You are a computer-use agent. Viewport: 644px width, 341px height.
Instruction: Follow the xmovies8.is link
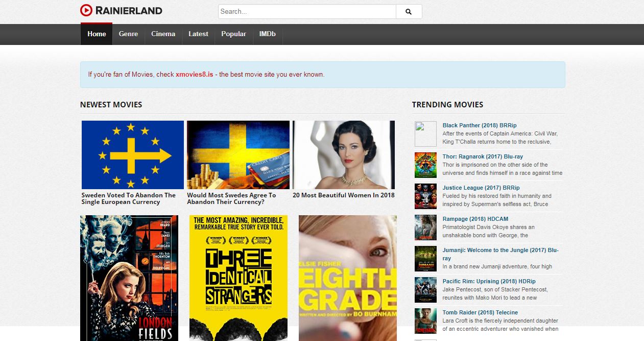click(x=194, y=75)
